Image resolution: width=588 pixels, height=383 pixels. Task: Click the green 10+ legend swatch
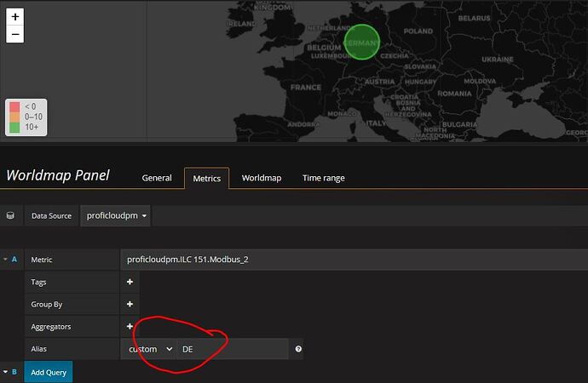pos(14,128)
